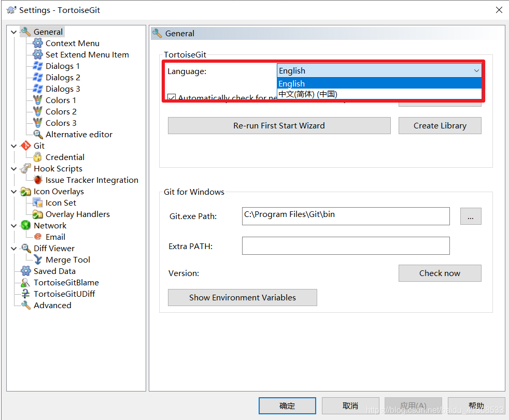The image size is (509, 420).
Task: Click the Colors 1 palette icon
Action: [38, 100]
